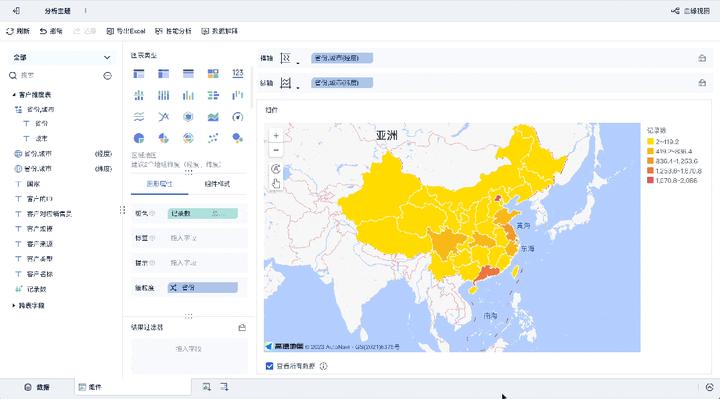Clear the 横轴 fields with eraser icon

[702, 58]
